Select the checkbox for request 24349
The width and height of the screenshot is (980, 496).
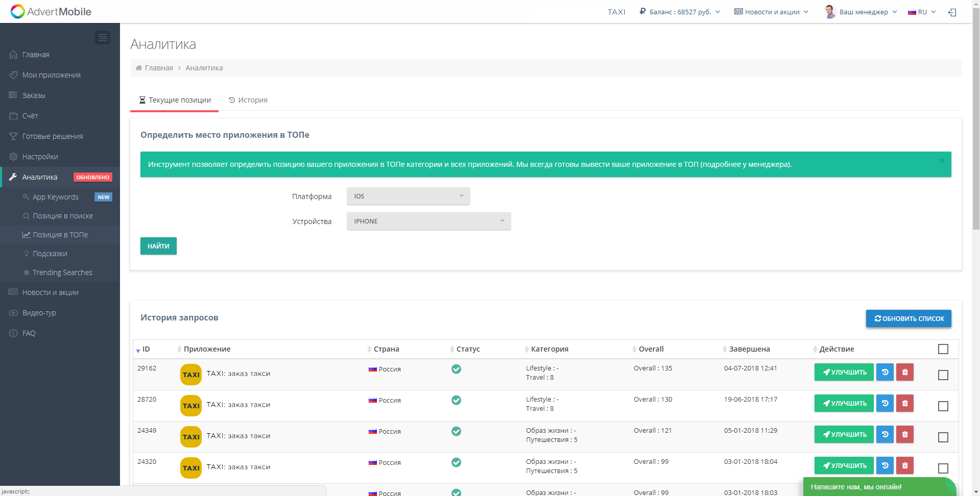943,437
